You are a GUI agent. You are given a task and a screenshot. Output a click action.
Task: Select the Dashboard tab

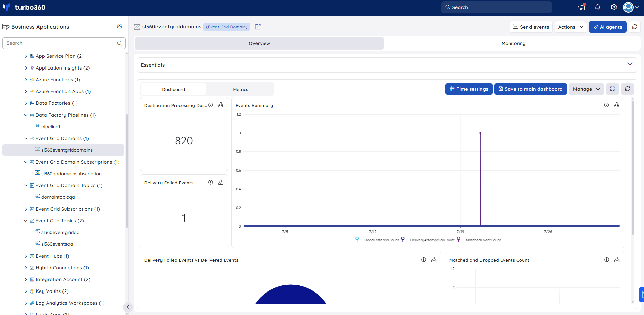[x=173, y=89]
